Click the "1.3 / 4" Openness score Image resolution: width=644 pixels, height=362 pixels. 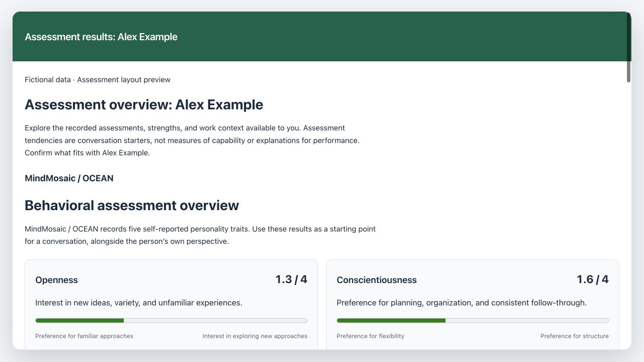(x=291, y=280)
